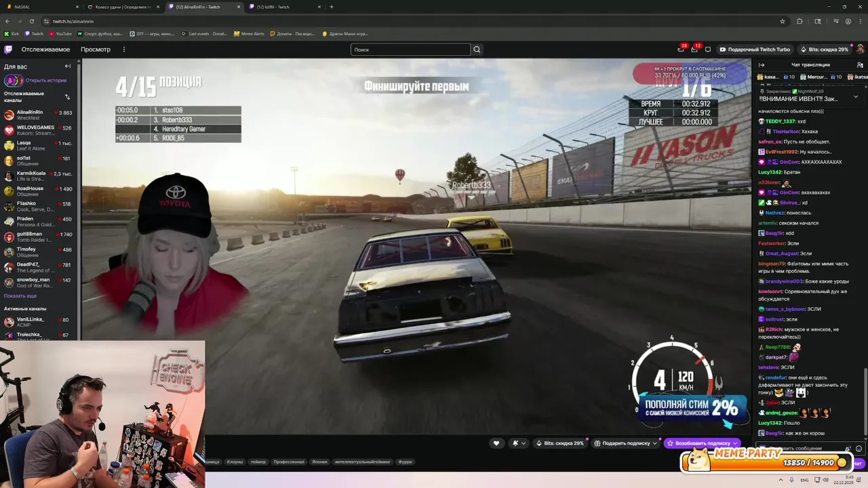The width and height of the screenshot is (868, 488).
Task: Open YouTube bookmark
Action: click(x=60, y=33)
